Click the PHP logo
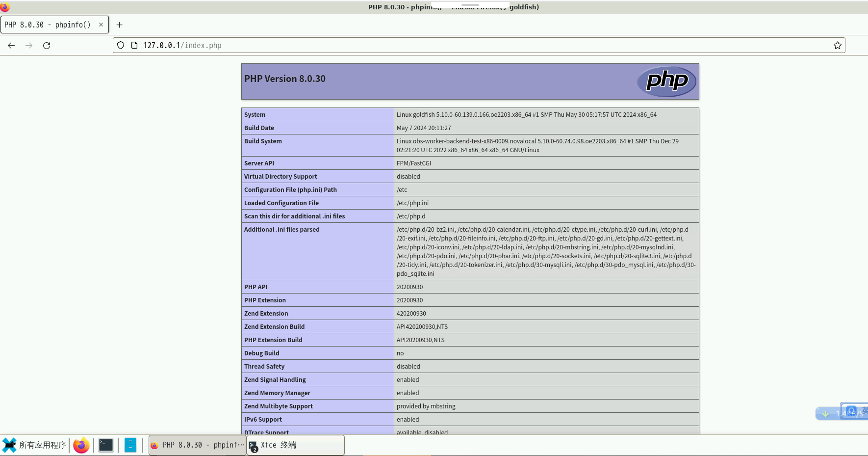 coord(667,81)
